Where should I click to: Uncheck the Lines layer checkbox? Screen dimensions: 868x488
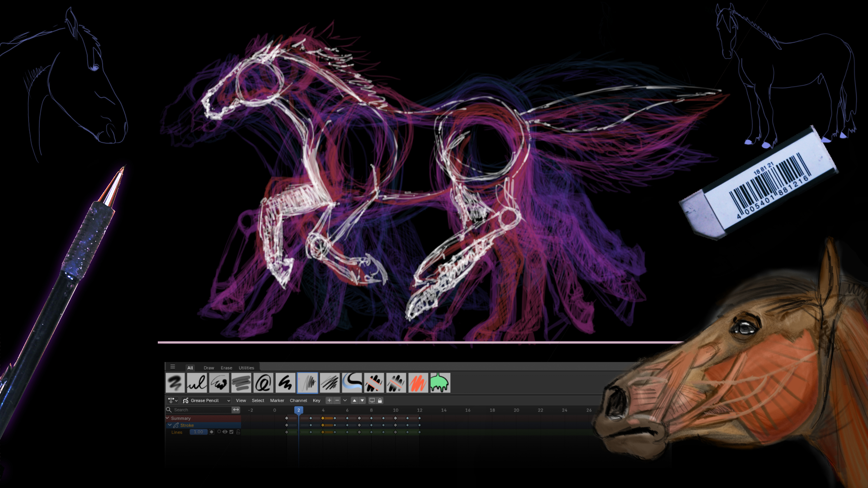click(x=231, y=432)
